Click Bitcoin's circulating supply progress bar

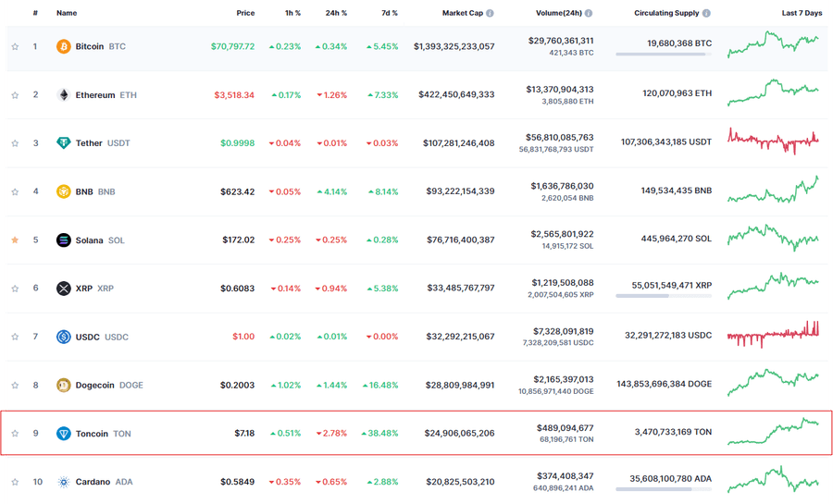[663, 55]
